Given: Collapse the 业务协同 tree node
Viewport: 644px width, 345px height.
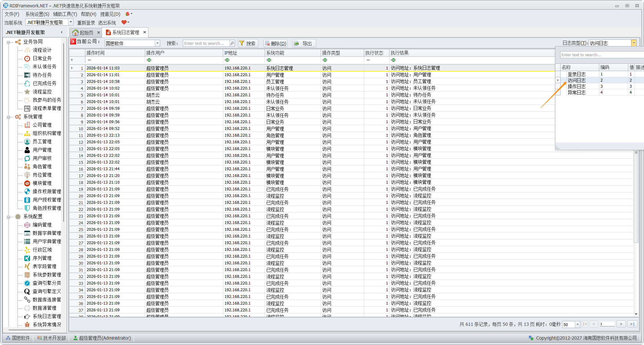Looking at the screenshot, I should pyautogui.click(x=9, y=42).
